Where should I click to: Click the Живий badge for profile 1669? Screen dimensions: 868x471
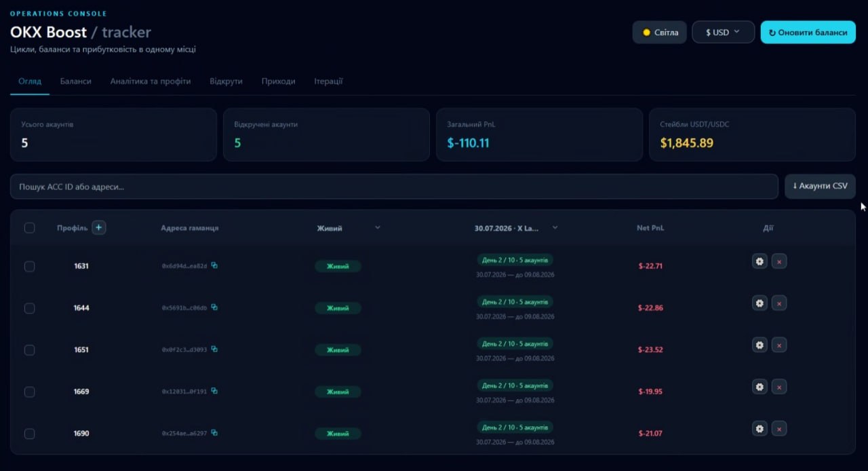coord(338,392)
